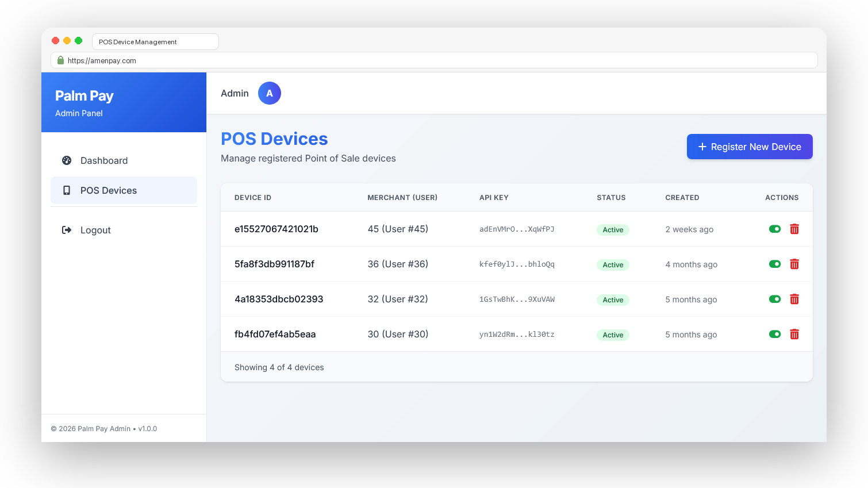
Task: Click the MERCHANT (USER) column header
Action: coord(402,197)
